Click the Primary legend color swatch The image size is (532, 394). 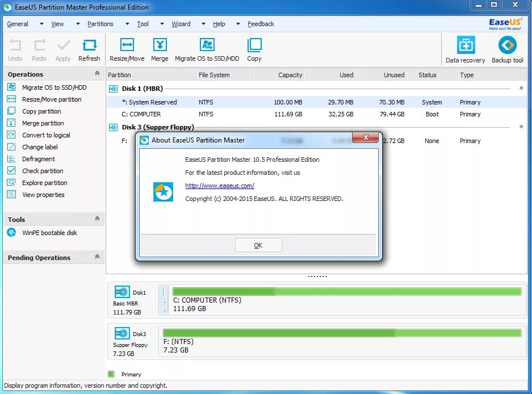(111, 374)
